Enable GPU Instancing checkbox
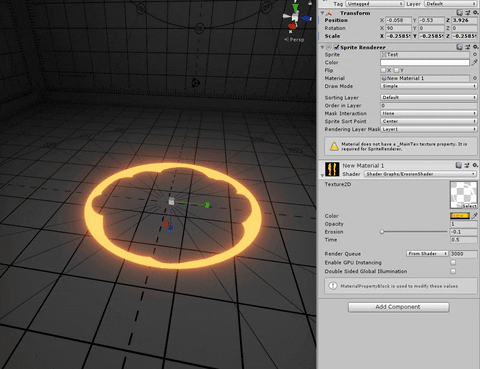Image resolution: width=480 pixels, height=369 pixels. (453, 262)
